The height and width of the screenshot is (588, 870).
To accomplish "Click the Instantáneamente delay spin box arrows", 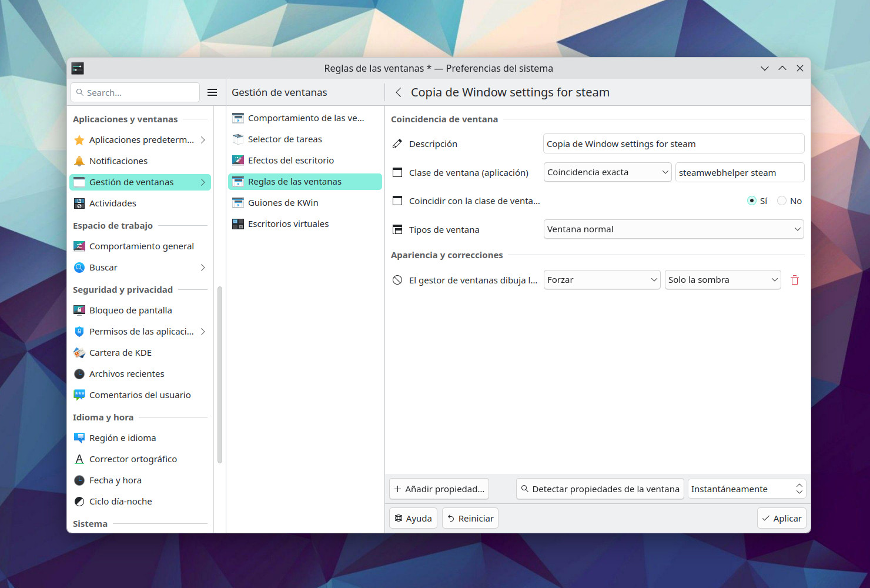I will (799, 489).
